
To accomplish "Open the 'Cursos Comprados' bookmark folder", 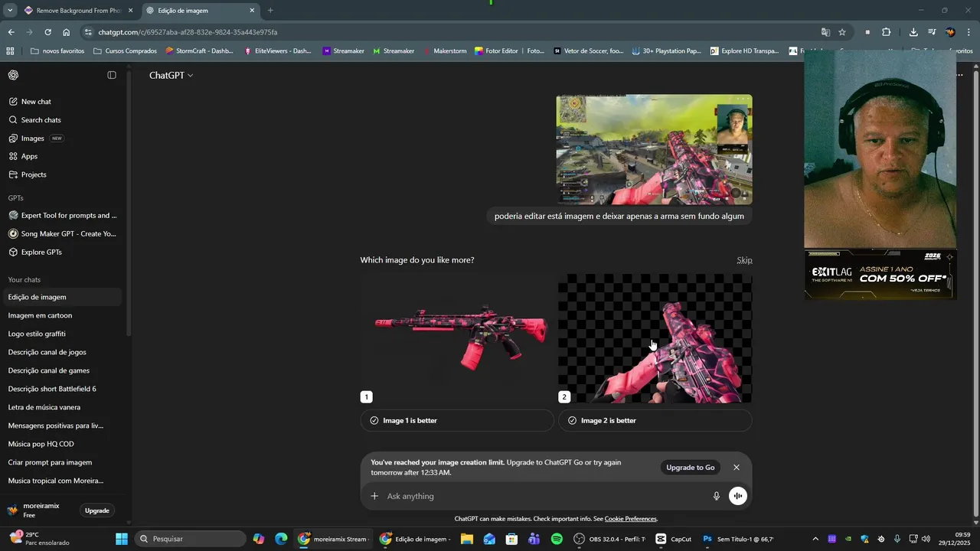I will click(x=125, y=51).
